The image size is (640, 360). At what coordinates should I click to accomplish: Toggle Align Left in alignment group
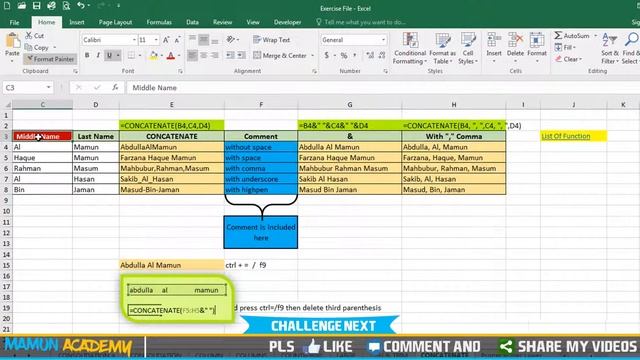click(192, 55)
